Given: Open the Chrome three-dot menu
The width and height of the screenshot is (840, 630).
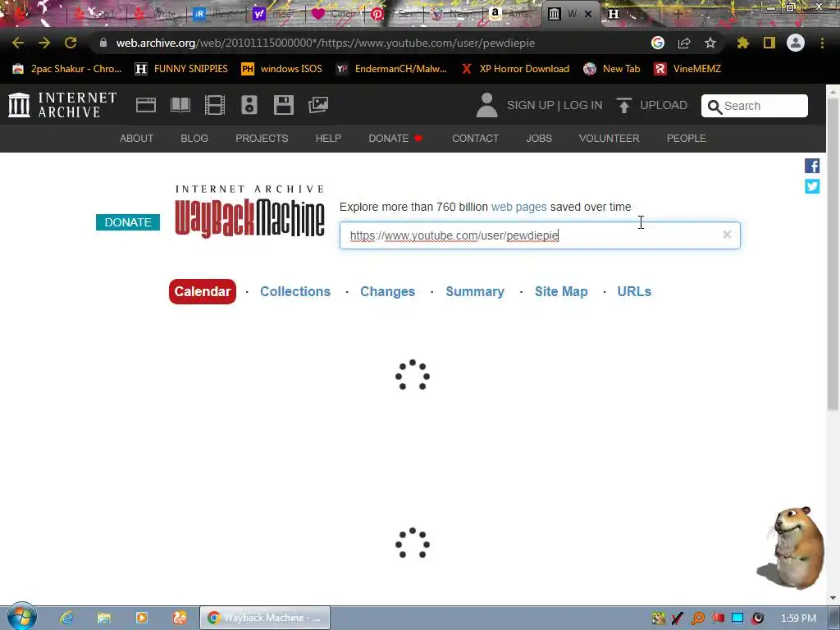Looking at the screenshot, I should [x=822, y=43].
